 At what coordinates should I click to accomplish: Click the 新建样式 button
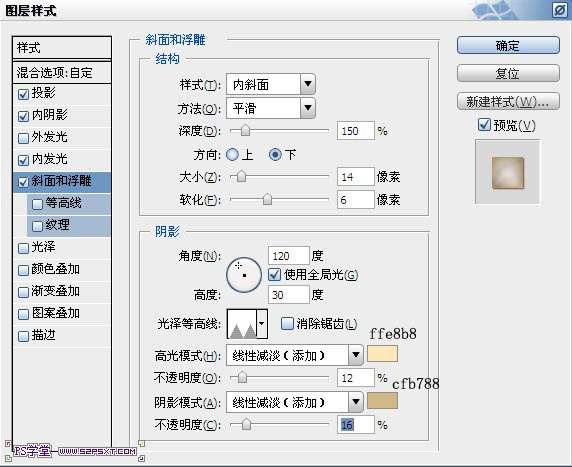point(508,101)
